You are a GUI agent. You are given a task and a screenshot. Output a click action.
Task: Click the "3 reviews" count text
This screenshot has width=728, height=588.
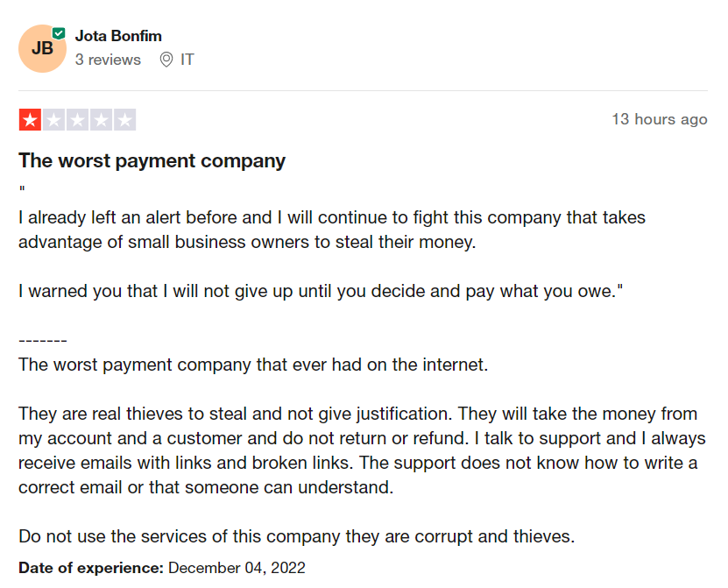[x=108, y=60]
